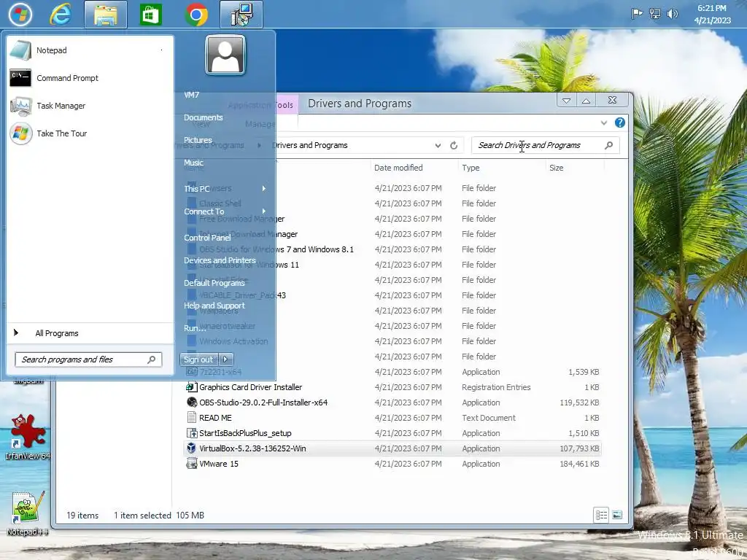The width and height of the screenshot is (747, 560).
Task: Click the Start menu search magnifier icon
Action: 152,359
